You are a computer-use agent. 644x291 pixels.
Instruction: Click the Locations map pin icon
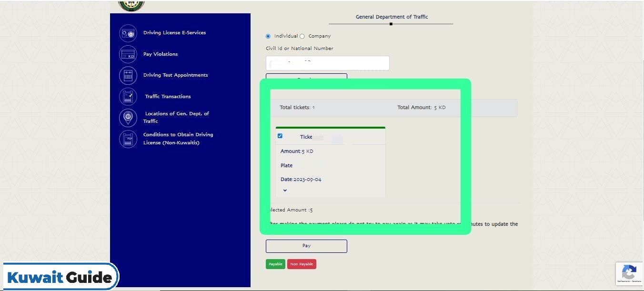coord(128,118)
